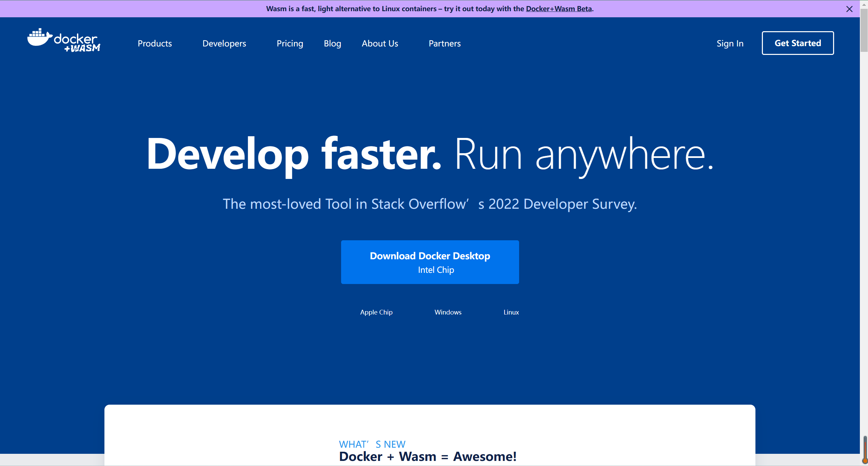The height and width of the screenshot is (466, 868).
Task: Choose the Apple Chip download option
Action: click(376, 312)
